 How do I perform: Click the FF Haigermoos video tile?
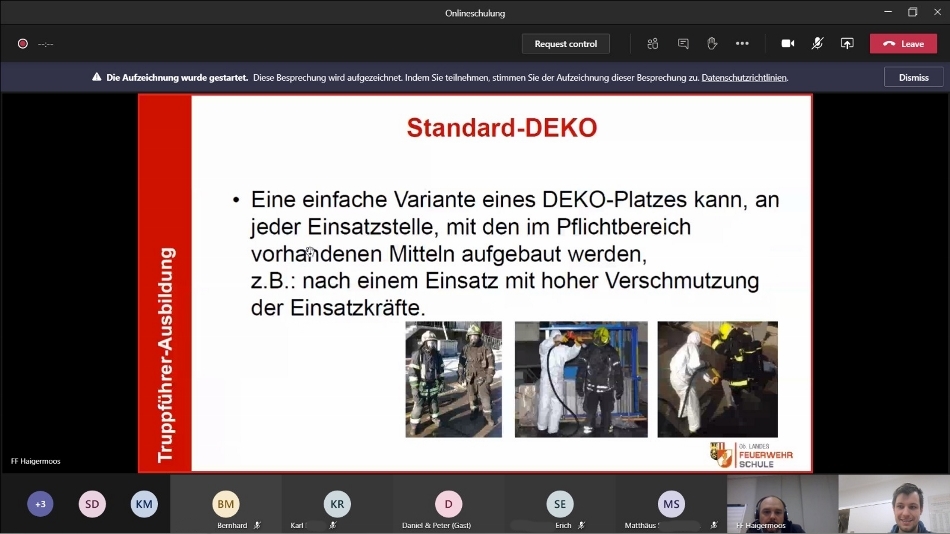point(782,503)
